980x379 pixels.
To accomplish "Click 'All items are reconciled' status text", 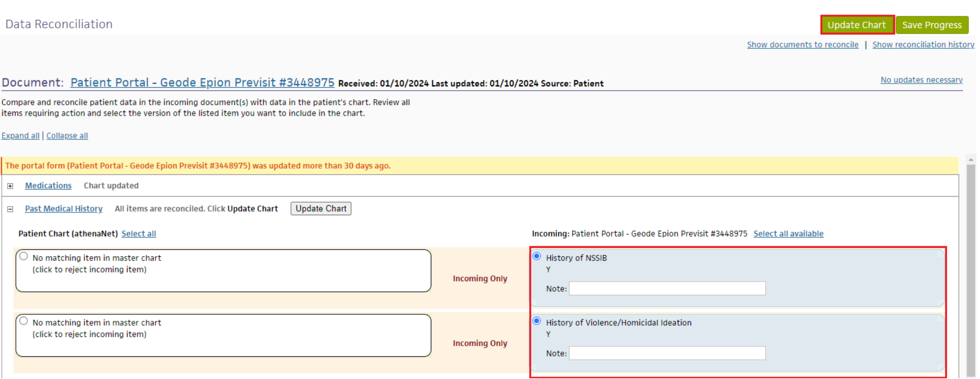I will 196,209.
